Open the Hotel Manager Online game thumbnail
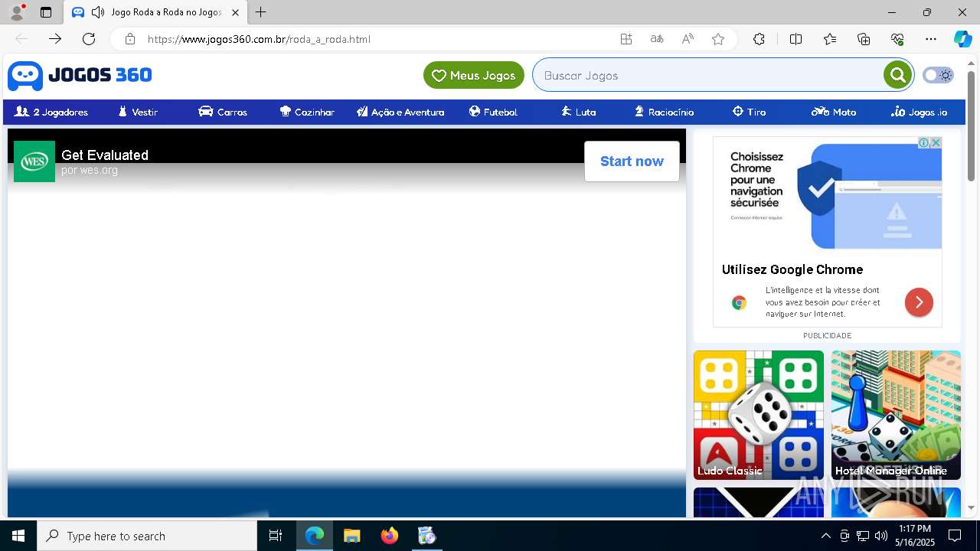This screenshot has width=980, height=551. [896, 415]
